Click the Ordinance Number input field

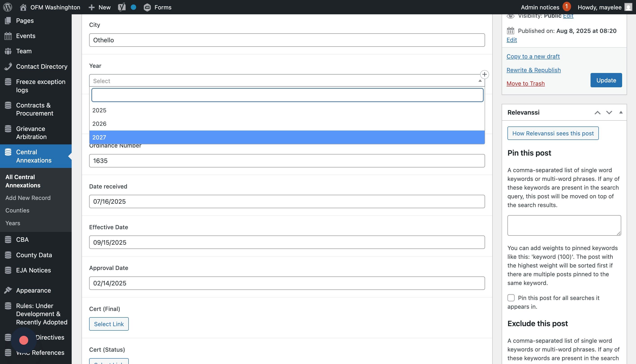[287, 161]
